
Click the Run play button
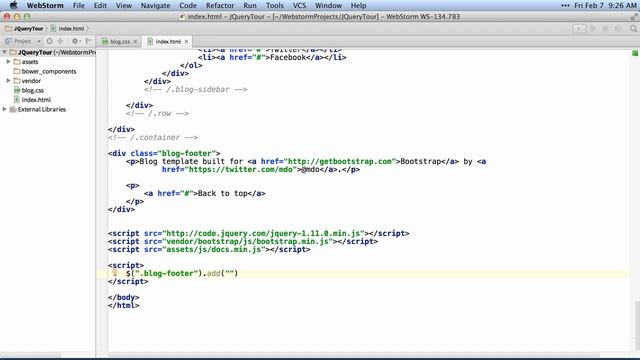(593, 29)
